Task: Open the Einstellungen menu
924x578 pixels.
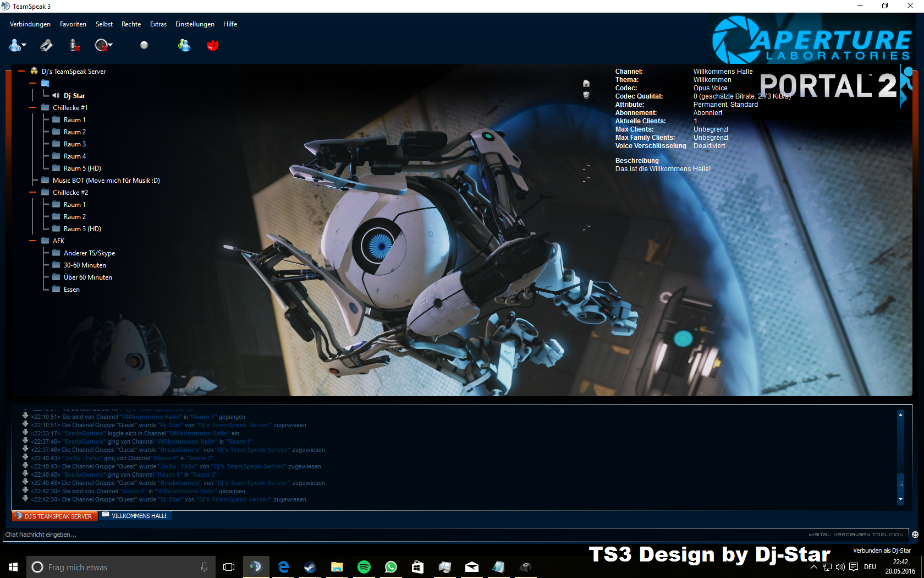Action: (x=195, y=24)
